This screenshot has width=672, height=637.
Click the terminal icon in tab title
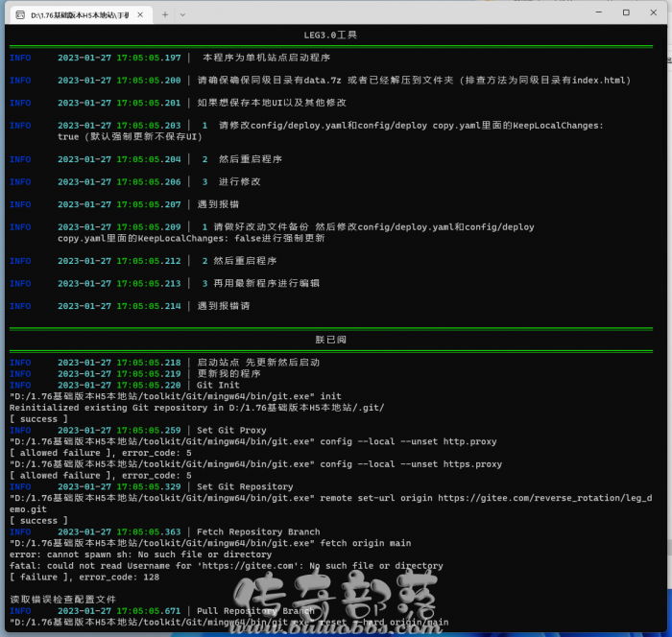[x=20, y=15]
